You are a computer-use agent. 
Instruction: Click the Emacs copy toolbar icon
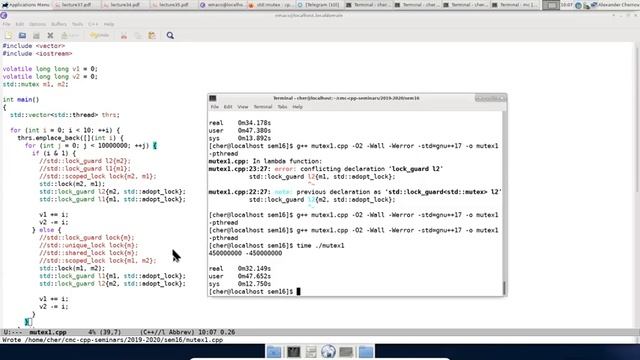(138, 36)
